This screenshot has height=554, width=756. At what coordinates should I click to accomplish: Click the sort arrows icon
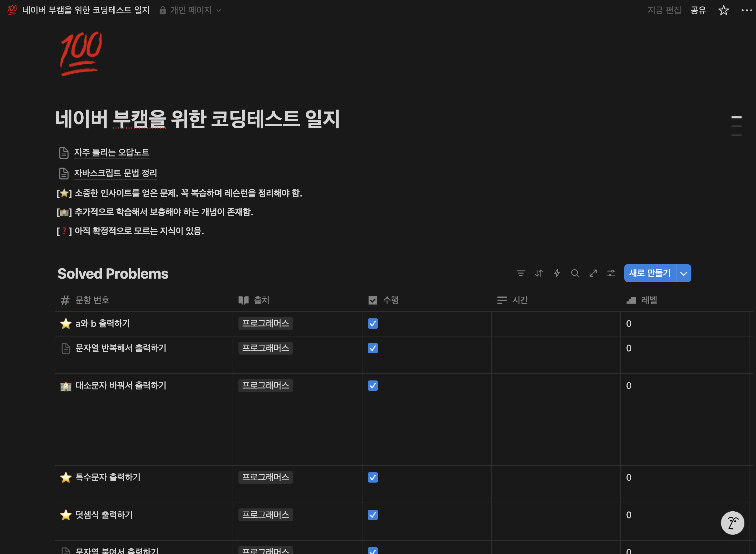click(x=539, y=273)
